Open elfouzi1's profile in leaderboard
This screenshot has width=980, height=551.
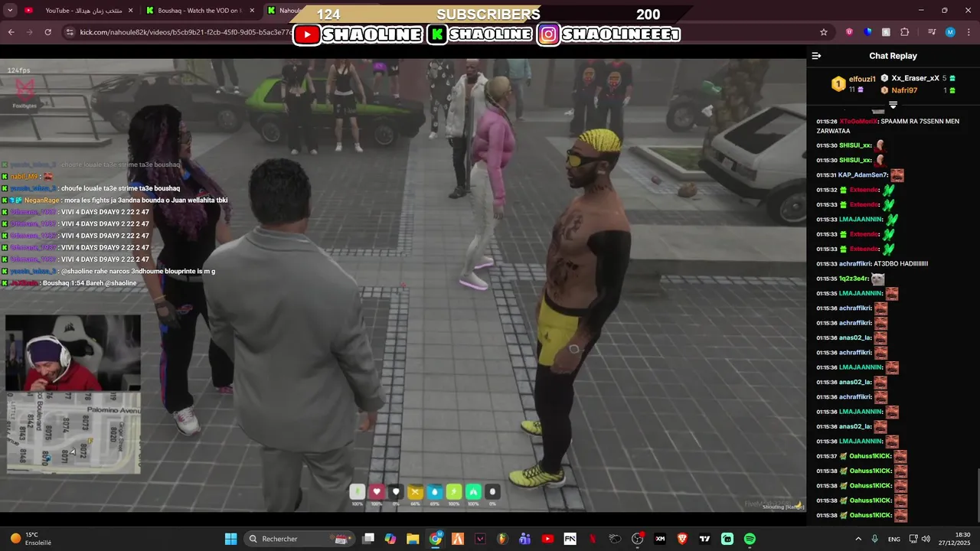click(x=862, y=79)
